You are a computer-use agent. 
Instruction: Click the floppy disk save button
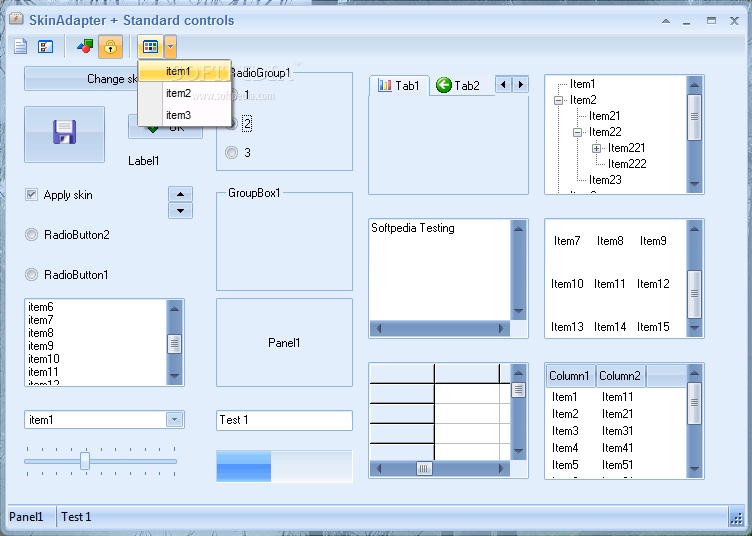click(x=64, y=134)
